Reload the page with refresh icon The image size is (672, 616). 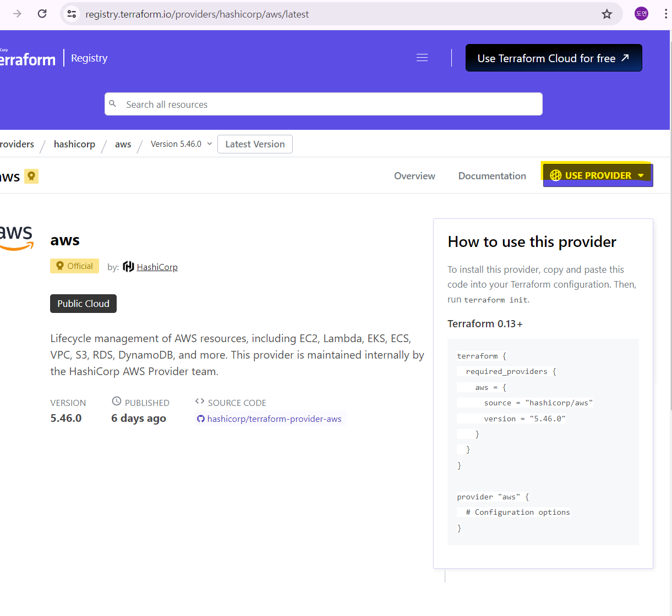[42, 14]
